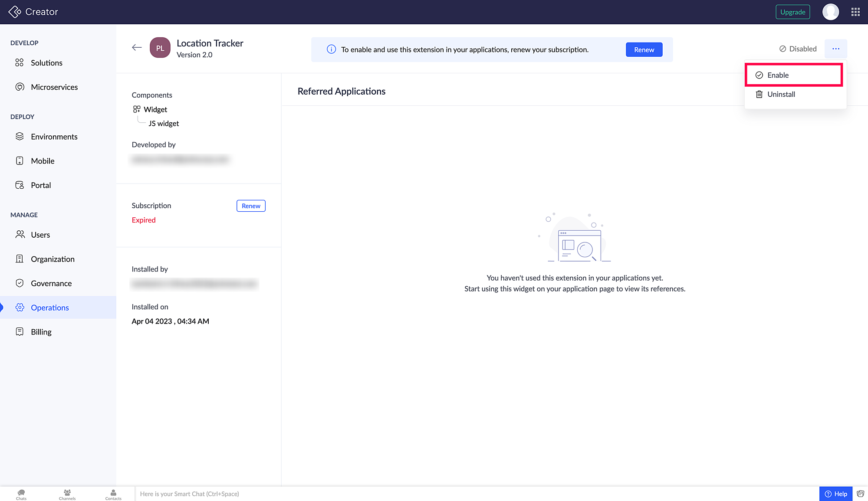Toggle the three-dot more options menu
Screen dimensions: 868x501
pyautogui.click(x=835, y=49)
